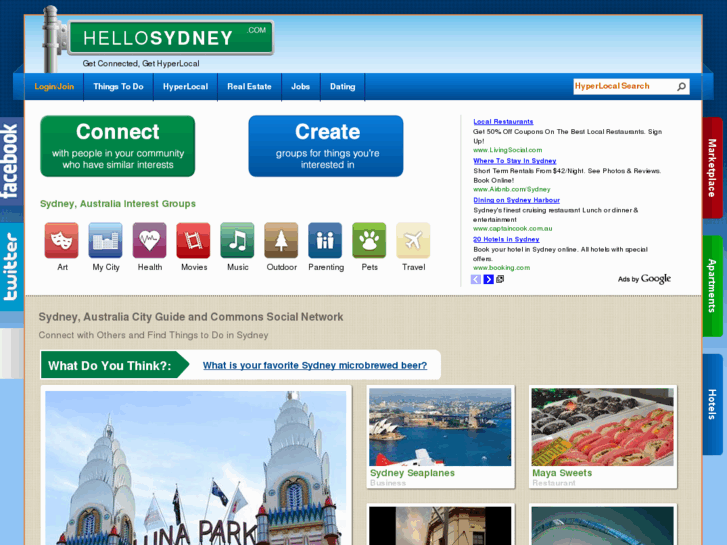Viewport: 727px width, 545px height.
Task: Open the favorite microbrewed beer question link
Action: (315, 365)
